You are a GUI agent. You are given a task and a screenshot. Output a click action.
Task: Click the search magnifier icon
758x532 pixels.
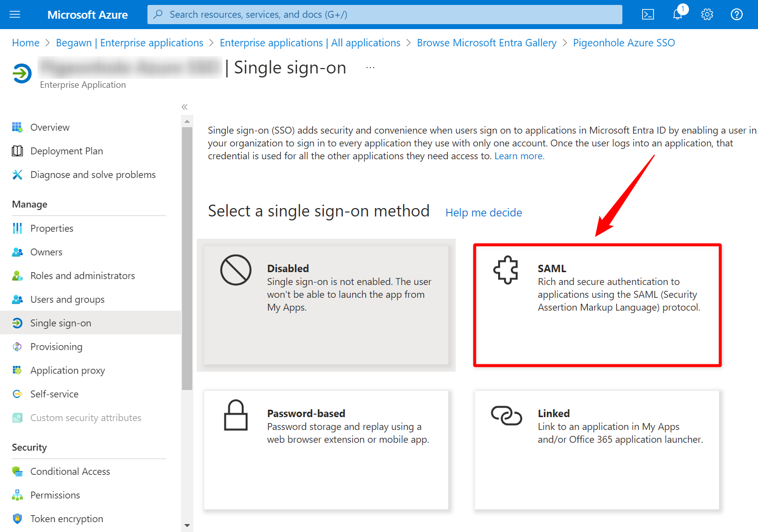158,14
